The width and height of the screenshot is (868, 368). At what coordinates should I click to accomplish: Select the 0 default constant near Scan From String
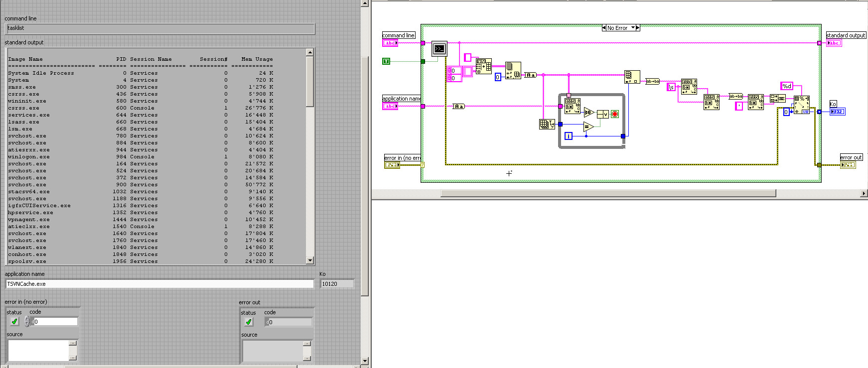[x=786, y=112]
